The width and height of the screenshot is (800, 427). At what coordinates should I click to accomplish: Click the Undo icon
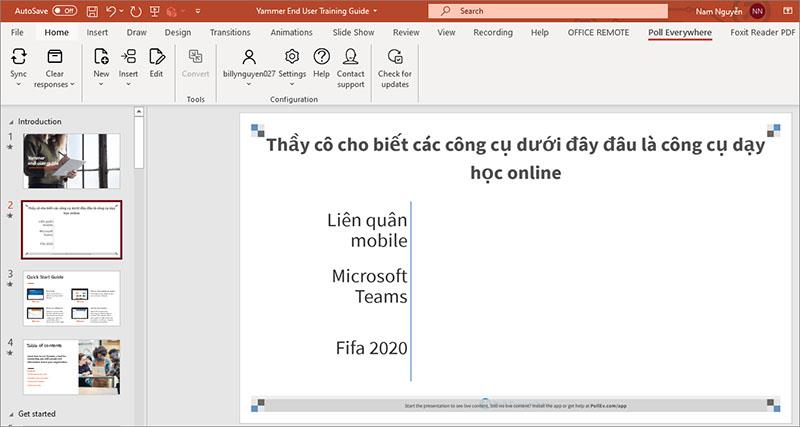pos(112,11)
